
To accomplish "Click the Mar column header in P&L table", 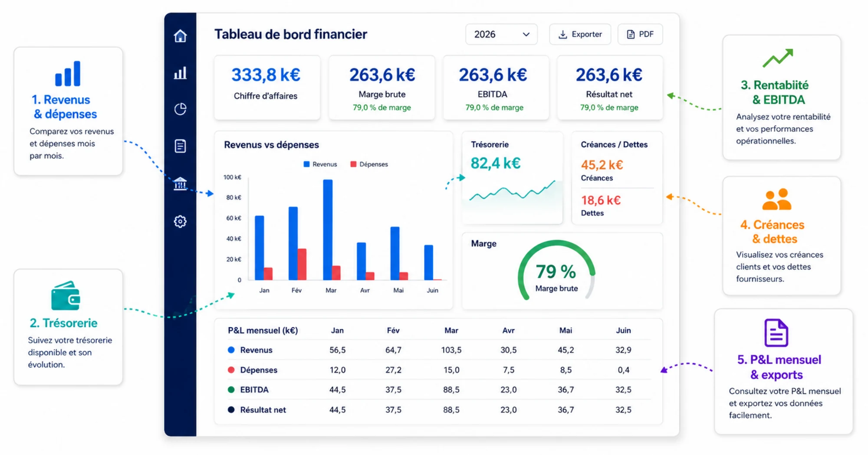I will tap(451, 331).
